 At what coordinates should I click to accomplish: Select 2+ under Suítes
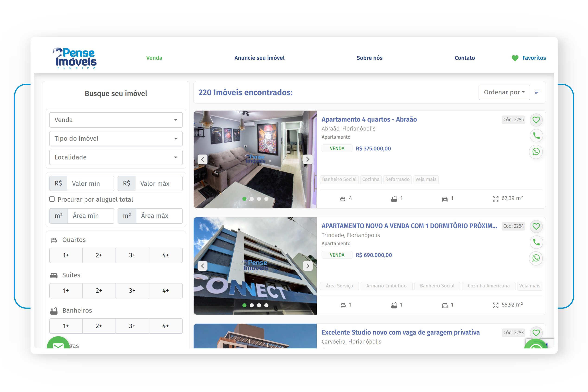pos(99,290)
